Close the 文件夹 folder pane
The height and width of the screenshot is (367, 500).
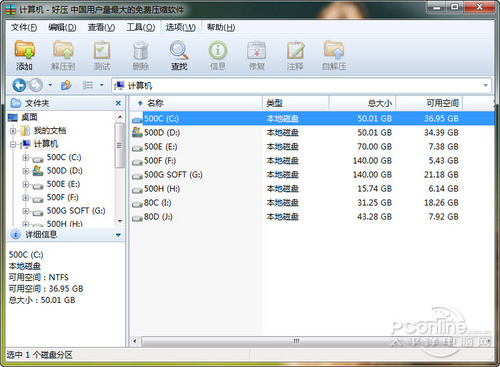pos(118,103)
